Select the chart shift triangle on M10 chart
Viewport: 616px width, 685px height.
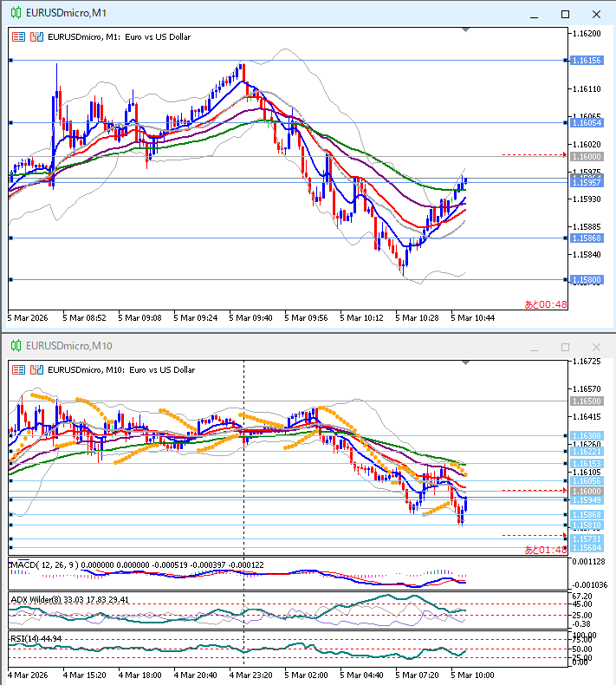tap(467, 362)
